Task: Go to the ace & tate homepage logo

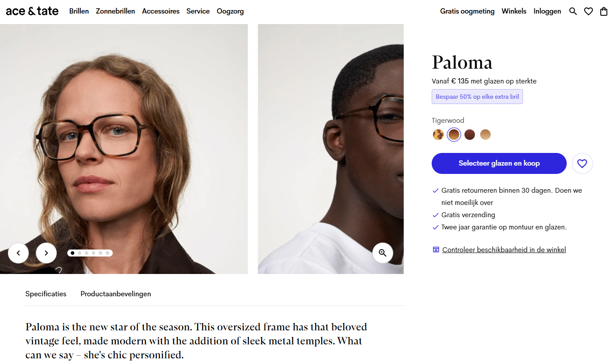Action: [32, 11]
